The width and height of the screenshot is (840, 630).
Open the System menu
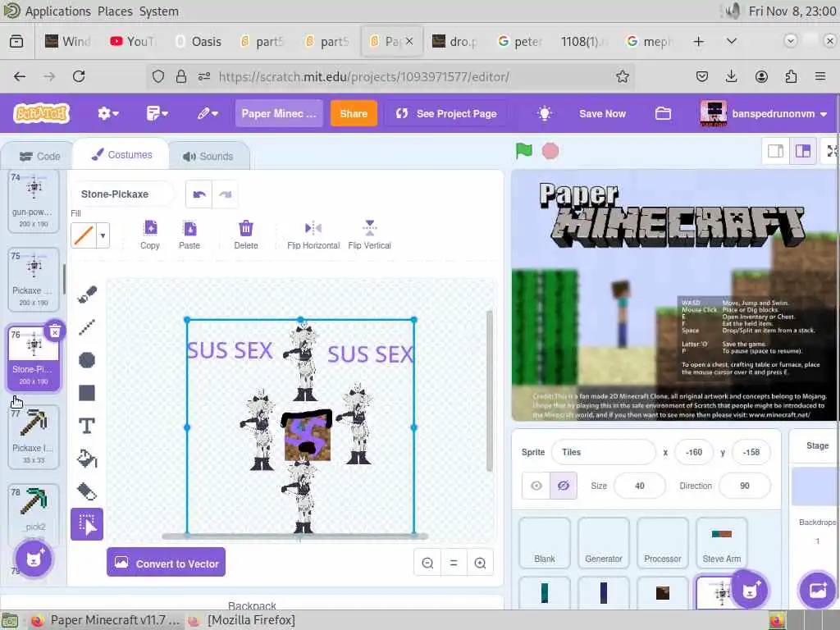tap(159, 11)
